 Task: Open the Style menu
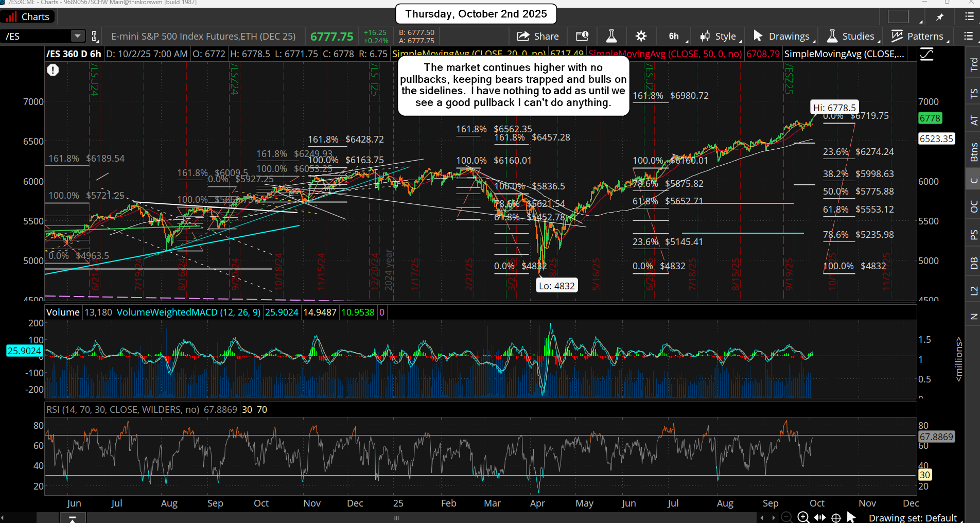[719, 36]
